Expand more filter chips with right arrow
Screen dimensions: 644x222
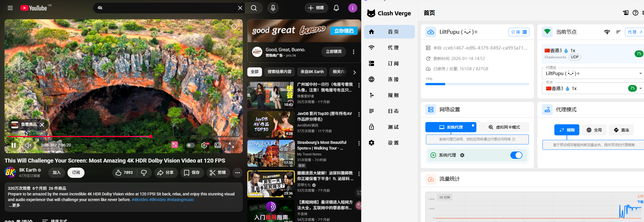point(354,72)
